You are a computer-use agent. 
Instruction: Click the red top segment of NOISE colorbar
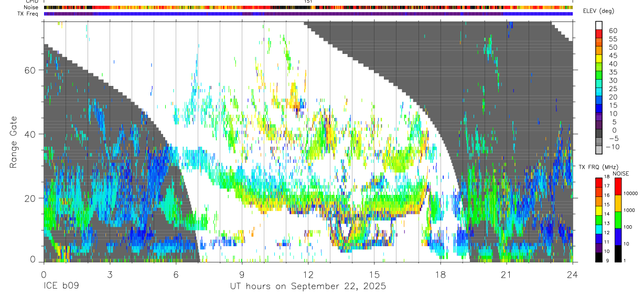click(618, 187)
